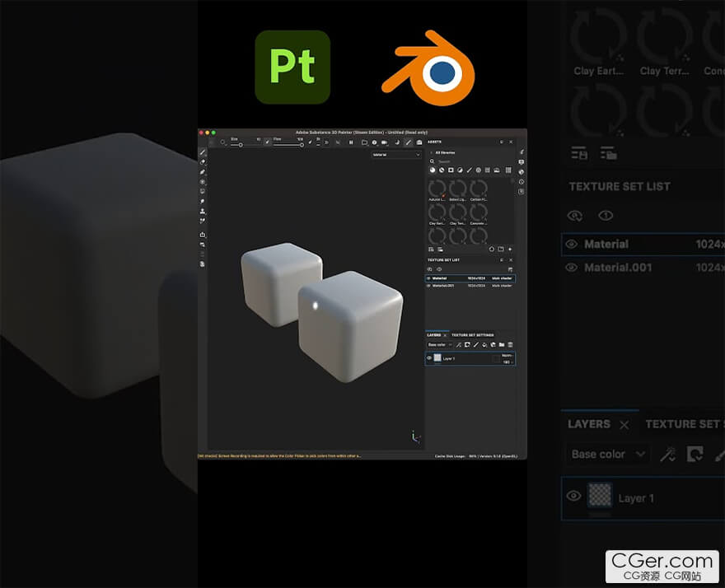Close the TEXTURE SET LIST panel
This screenshot has width=725, height=588.
pos(511,259)
